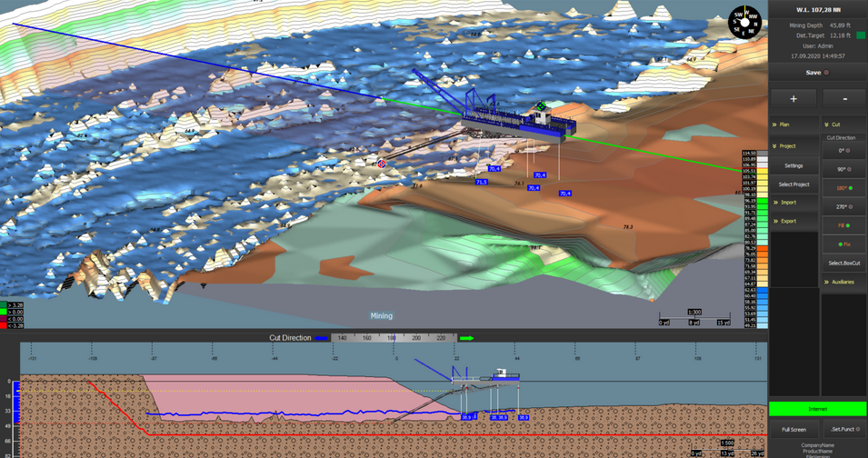Click the blue left cut direction arrow
This screenshot has width=868, height=458.
[321, 338]
